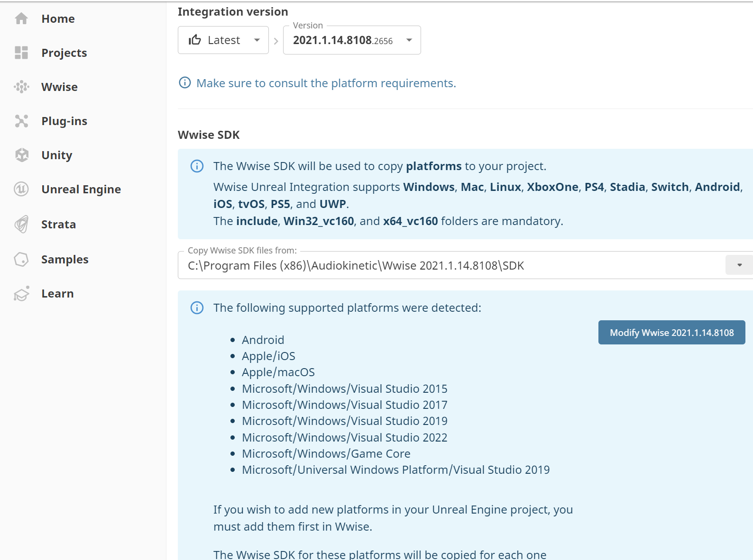Open the SDK path dropdown arrow

(x=739, y=265)
